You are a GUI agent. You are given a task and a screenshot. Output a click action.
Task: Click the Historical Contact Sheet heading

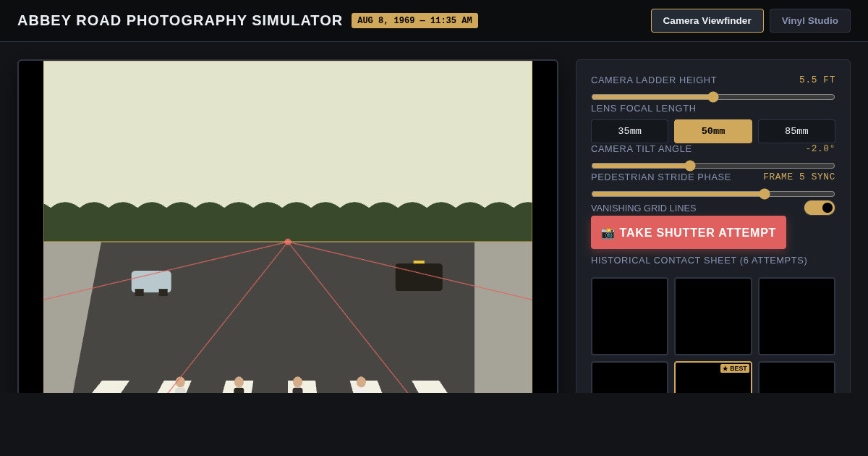(699, 261)
